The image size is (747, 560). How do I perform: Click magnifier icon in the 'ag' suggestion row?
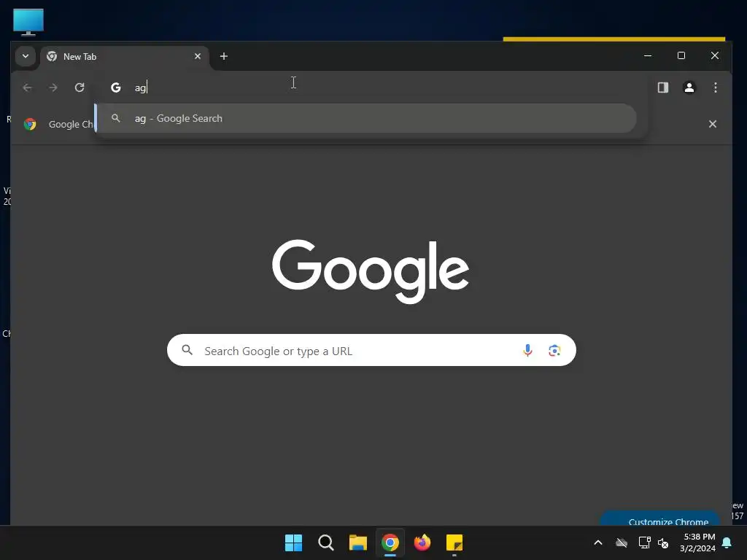coord(116,118)
